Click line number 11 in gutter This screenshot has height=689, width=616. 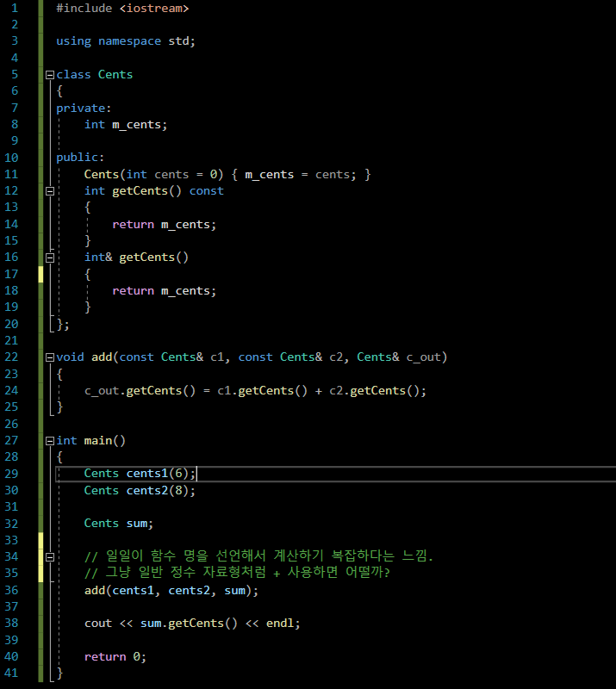tap(11, 175)
